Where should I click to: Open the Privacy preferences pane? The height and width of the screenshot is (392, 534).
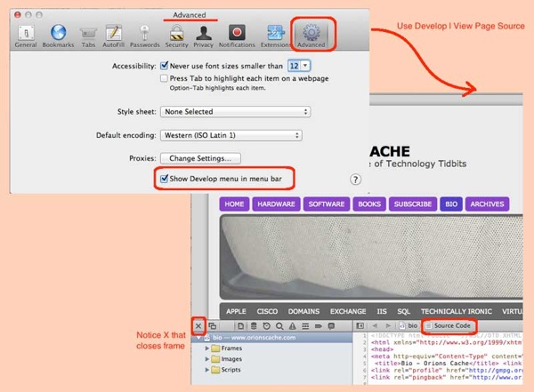203,36
